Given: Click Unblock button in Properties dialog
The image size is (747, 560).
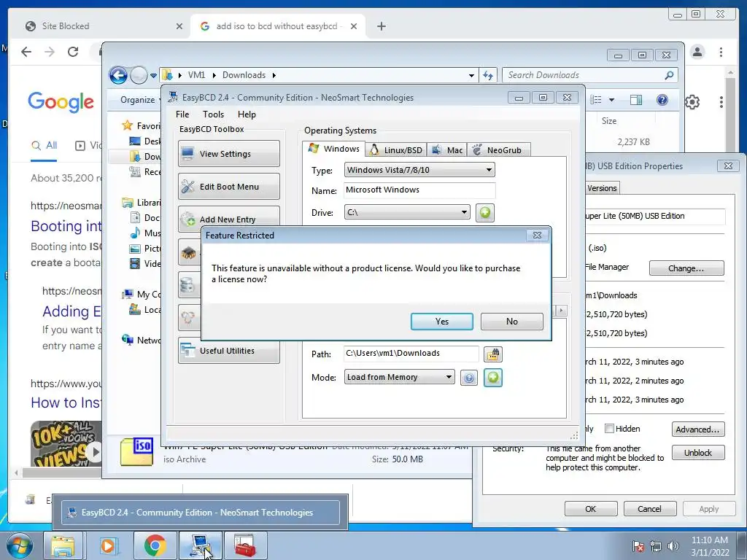Looking at the screenshot, I should click(x=698, y=452).
